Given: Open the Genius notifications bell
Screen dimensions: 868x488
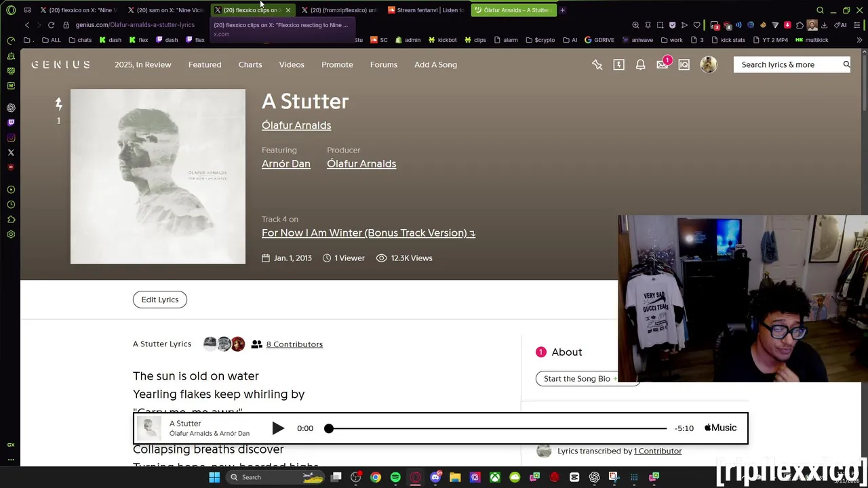Looking at the screenshot, I should (x=640, y=64).
